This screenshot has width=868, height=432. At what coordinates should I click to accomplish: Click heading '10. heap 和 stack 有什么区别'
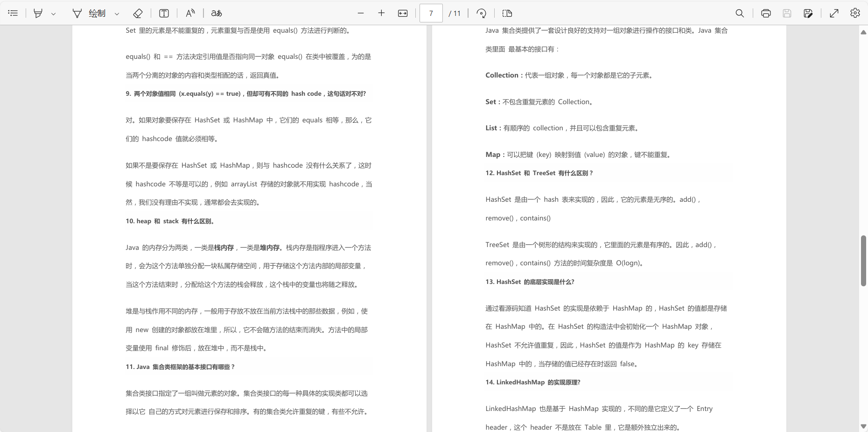click(169, 221)
